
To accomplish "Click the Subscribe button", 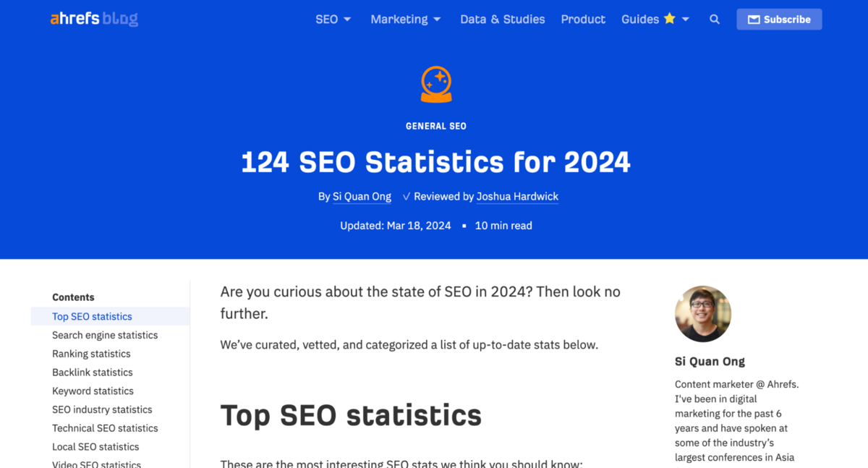I will [779, 20].
